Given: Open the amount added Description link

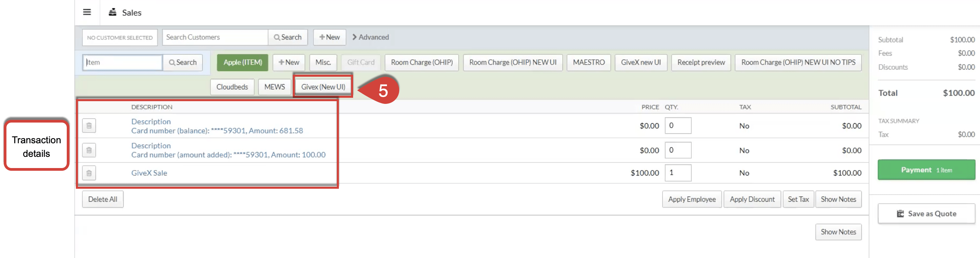Looking at the screenshot, I should coord(151,146).
